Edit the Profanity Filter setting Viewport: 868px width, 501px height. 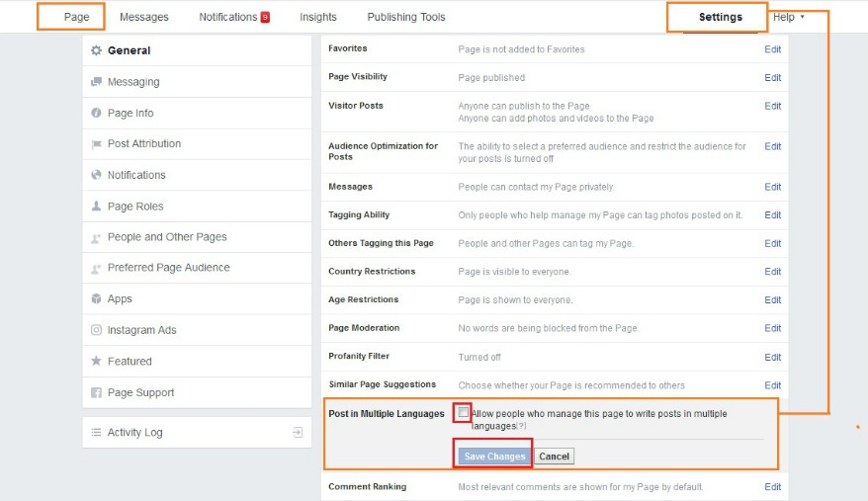coord(772,357)
